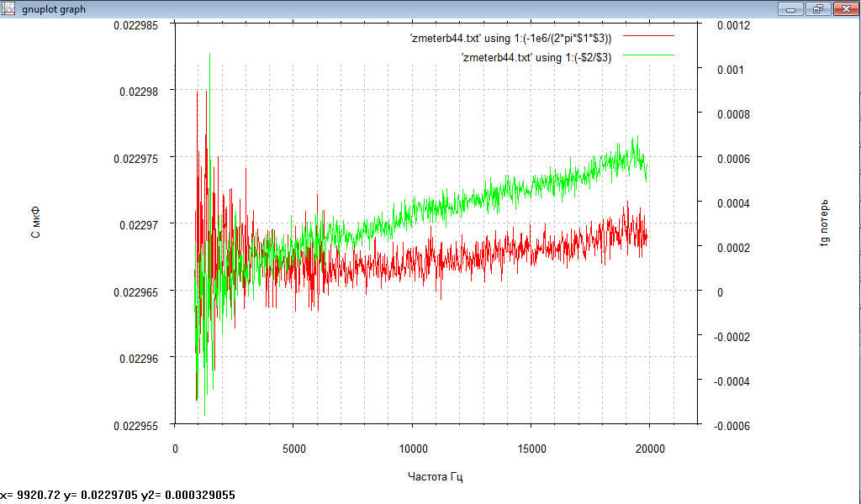
Task: Click the red line sample in the legend
Action: click(648, 36)
